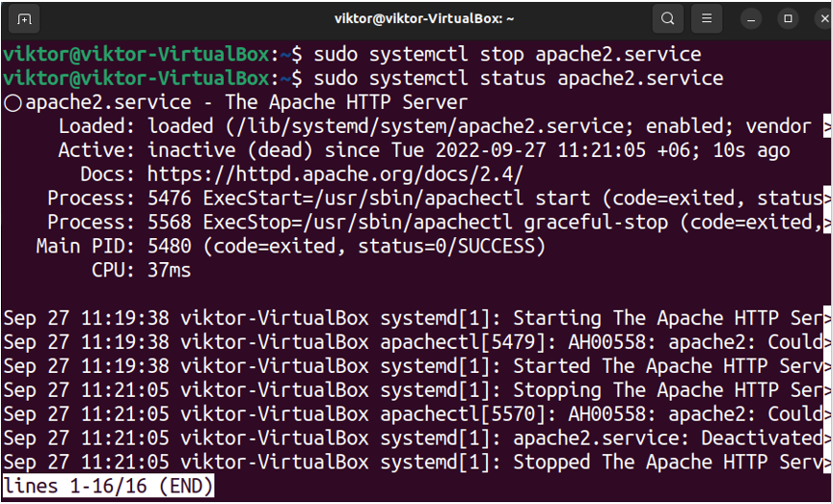
Task: Click the truncation arrow on the Deactivated log line
Action: 827,438
